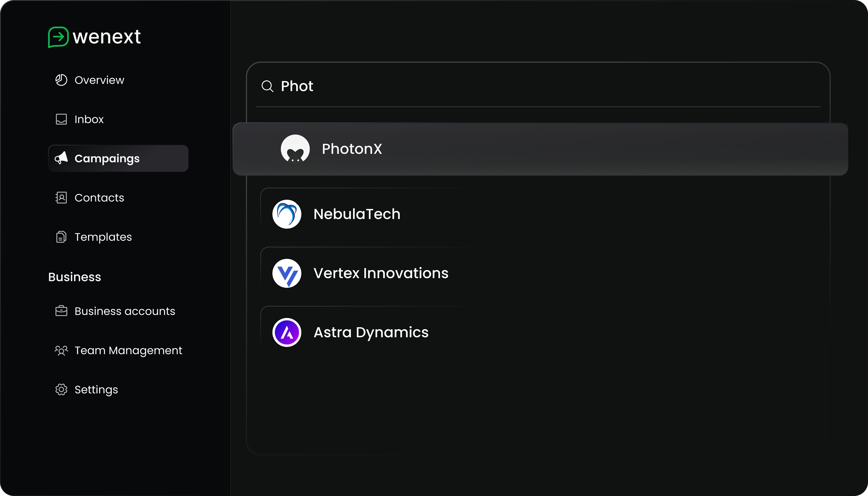Click the Campaigns megaphone icon
The image size is (868, 496).
[61, 158]
